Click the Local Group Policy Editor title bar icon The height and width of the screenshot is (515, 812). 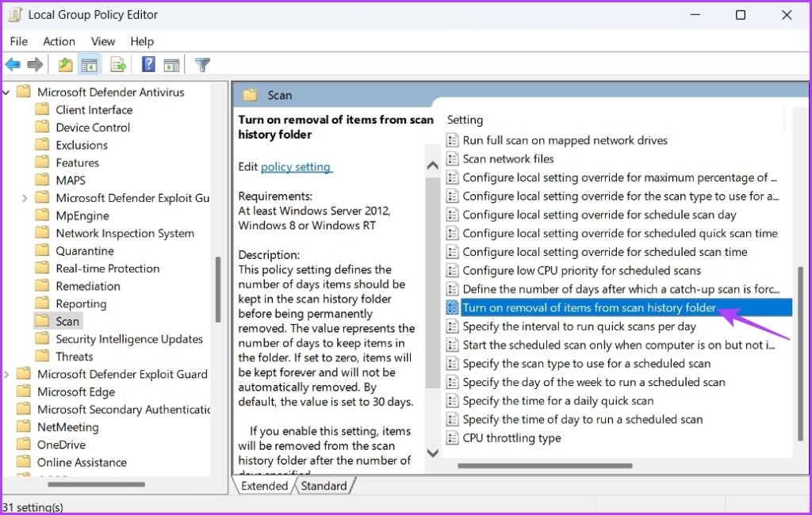13,14
